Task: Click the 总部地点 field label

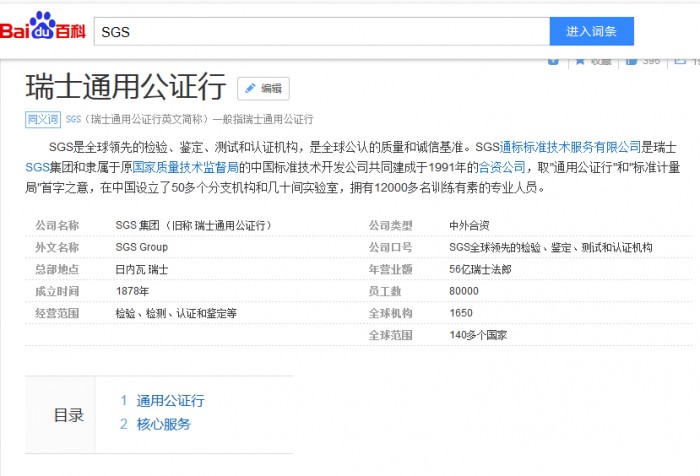Action: (x=57, y=269)
